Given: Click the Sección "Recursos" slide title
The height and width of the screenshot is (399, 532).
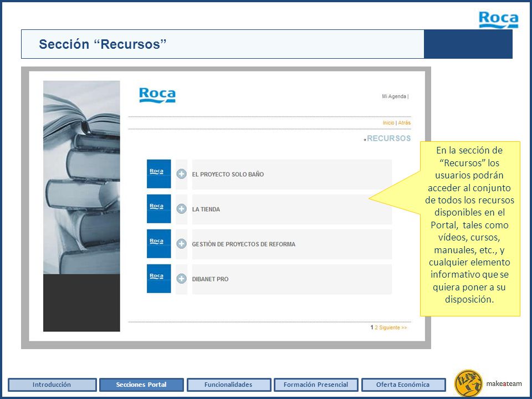Looking at the screenshot, I should point(103,44).
